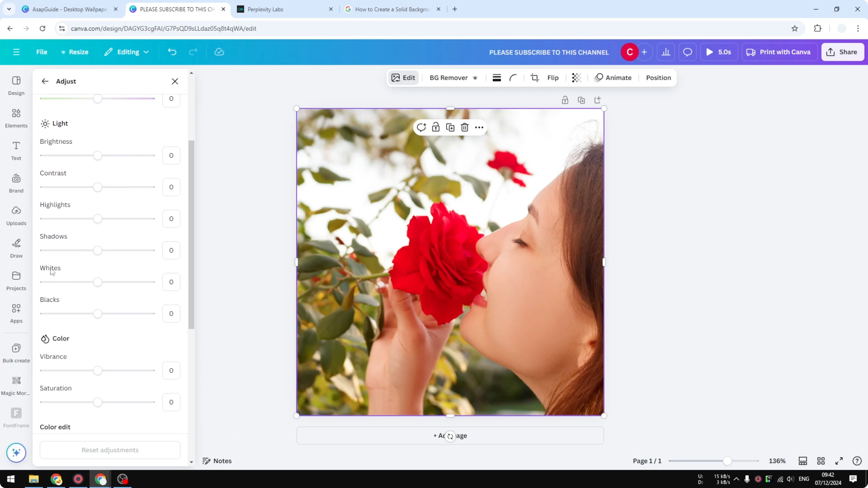Open comments via the speech bubble icon
Viewport: 868px width, 488px height.
pos(687,52)
